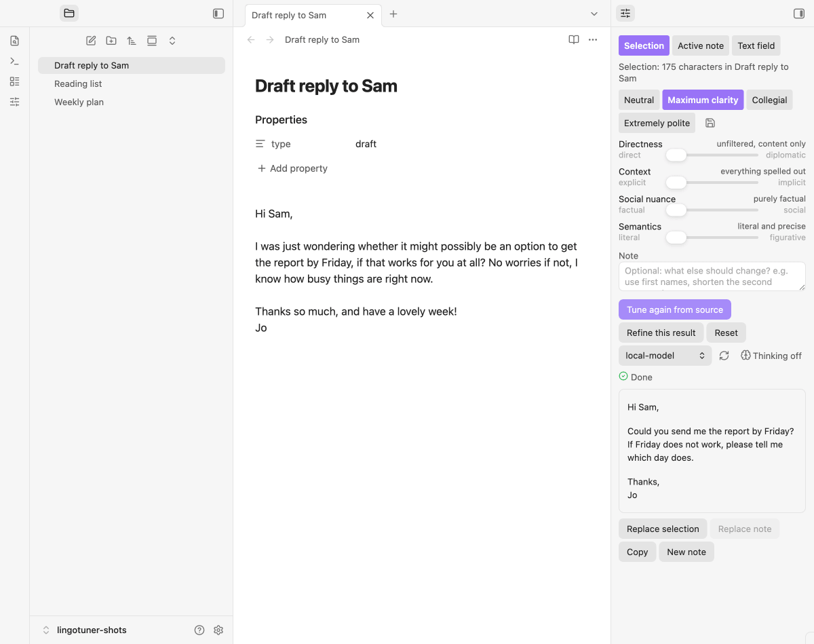Image resolution: width=814 pixels, height=644 pixels.
Task: Click the tuner panel sliders icon in right sidebar
Action: coord(625,13)
